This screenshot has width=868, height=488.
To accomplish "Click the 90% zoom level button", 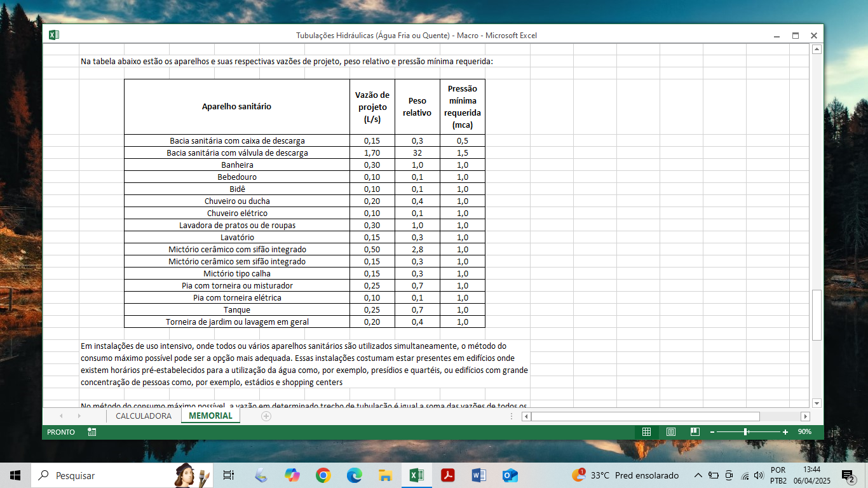I will [x=804, y=432].
